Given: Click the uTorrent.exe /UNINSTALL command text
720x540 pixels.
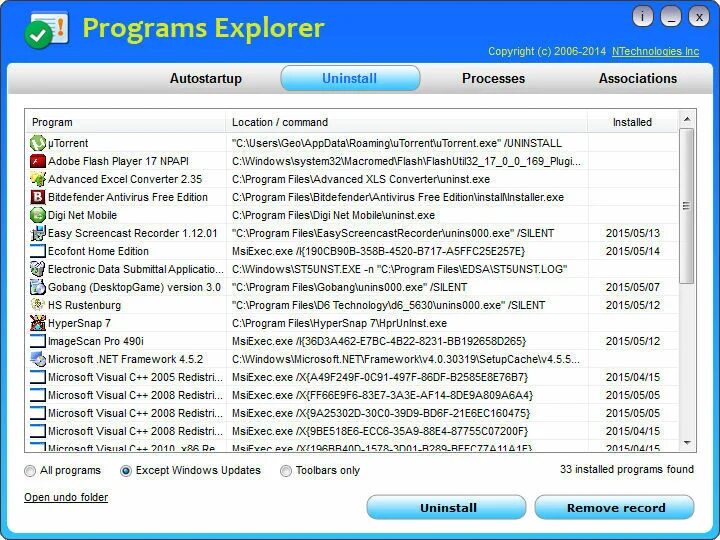Looking at the screenshot, I should (x=397, y=143).
